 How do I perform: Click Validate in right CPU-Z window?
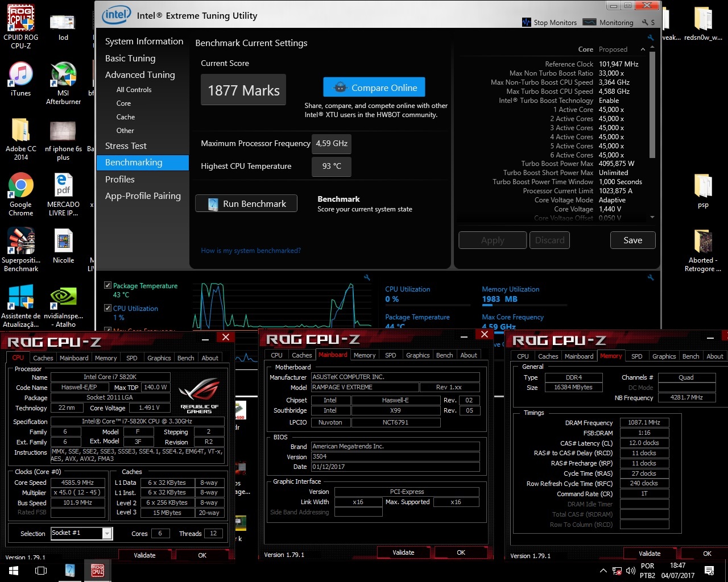pos(650,554)
